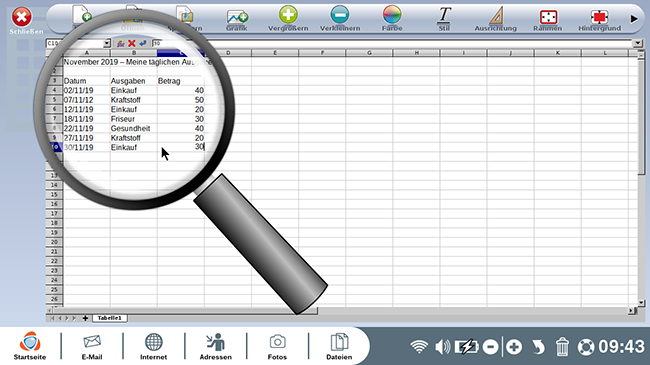Click the Grafik chart icon
650x365 pixels.
[237, 17]
